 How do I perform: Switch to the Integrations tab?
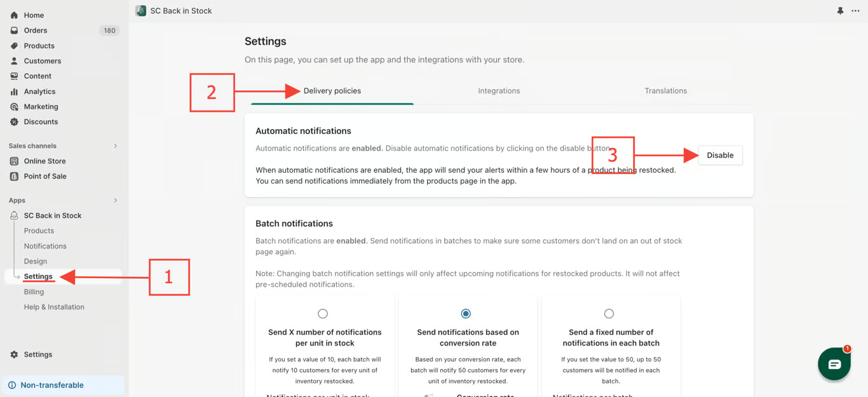pos(499,91)
